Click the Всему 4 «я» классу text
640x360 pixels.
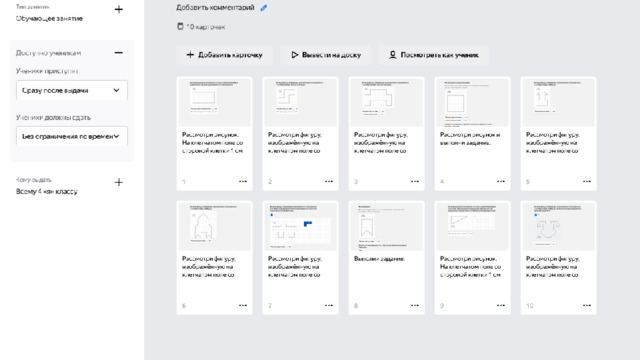click(x=47, y=191)
